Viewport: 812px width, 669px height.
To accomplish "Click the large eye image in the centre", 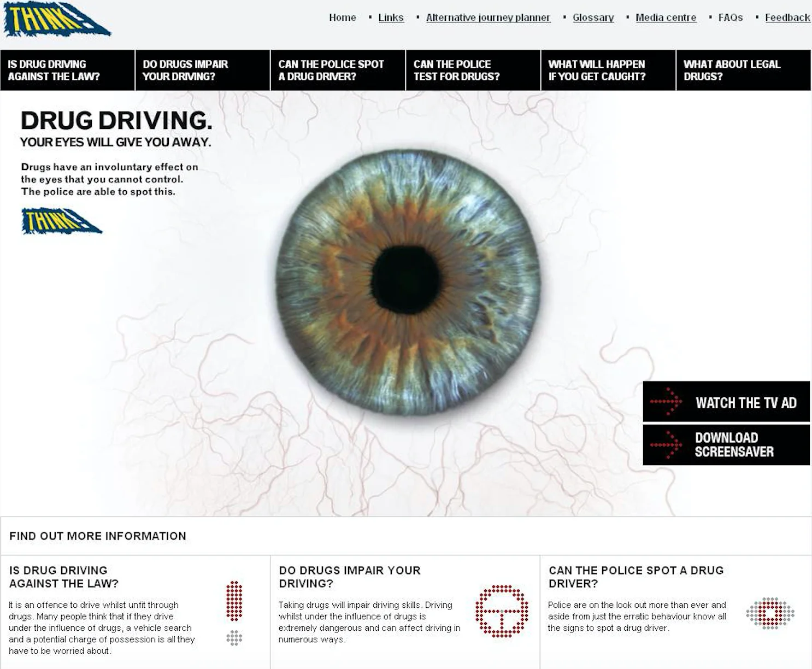I will tap(408, 281).
